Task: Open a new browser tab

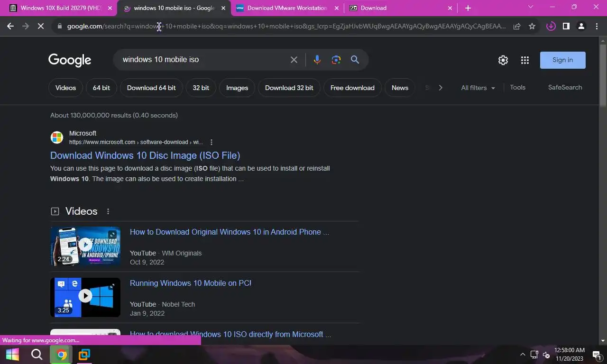Action: click(x=468, y=8)
